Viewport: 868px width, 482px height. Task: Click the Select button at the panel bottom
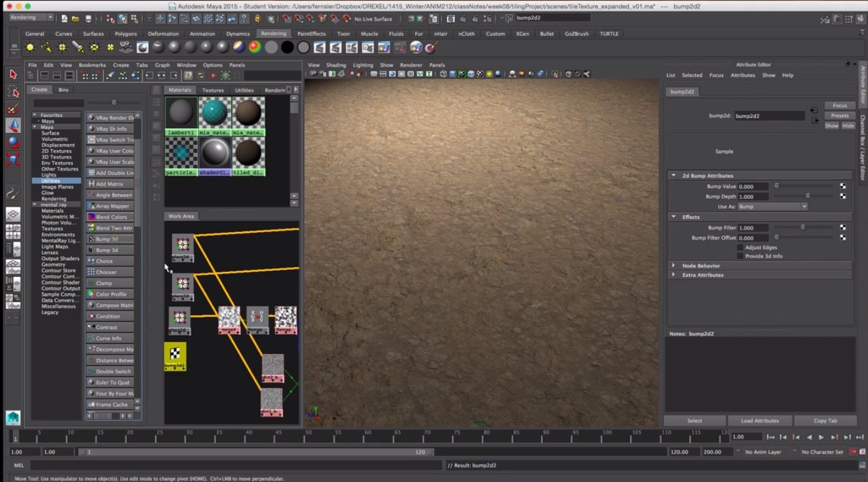point(695,421)
